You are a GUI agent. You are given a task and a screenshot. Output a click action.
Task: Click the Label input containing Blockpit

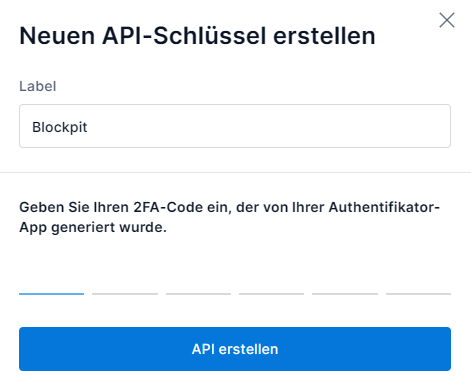pos(235,126)
